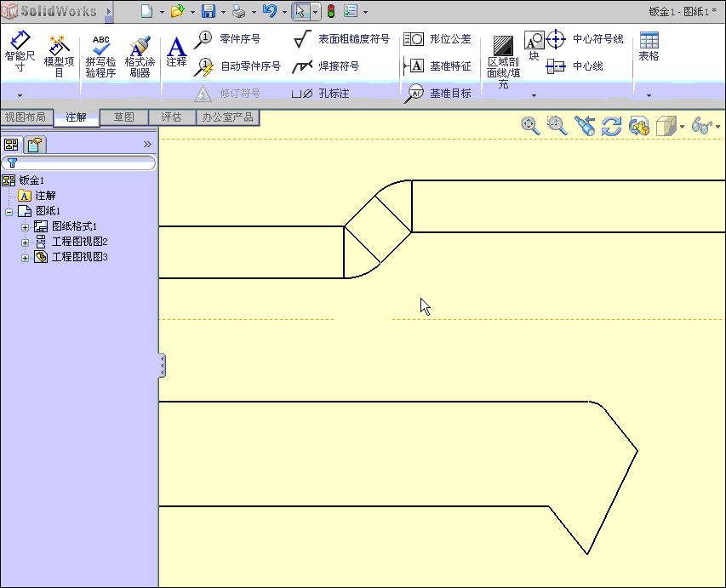Open the SolidWorks menu arrow
Image resolution: width=726 pixels, height=588 pixels.
(109, 11)
